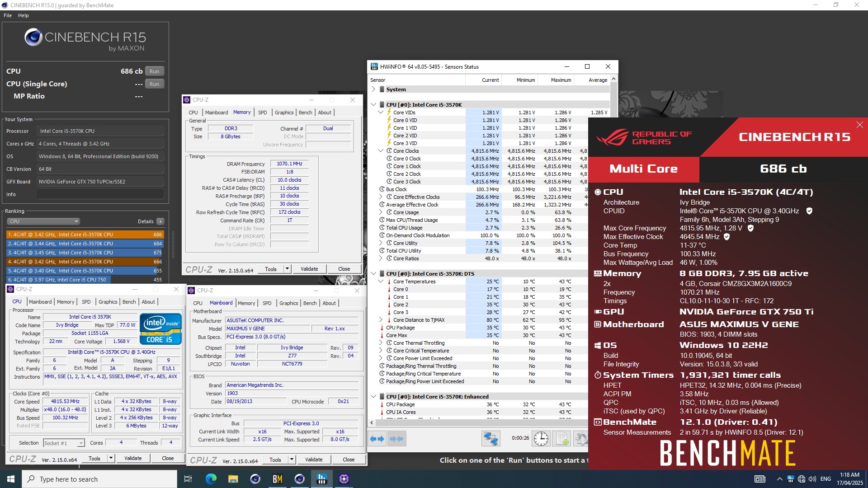Click Close in the Mainboard CPU-Z window
Screen dimensions: 868x488
[349, 460]
